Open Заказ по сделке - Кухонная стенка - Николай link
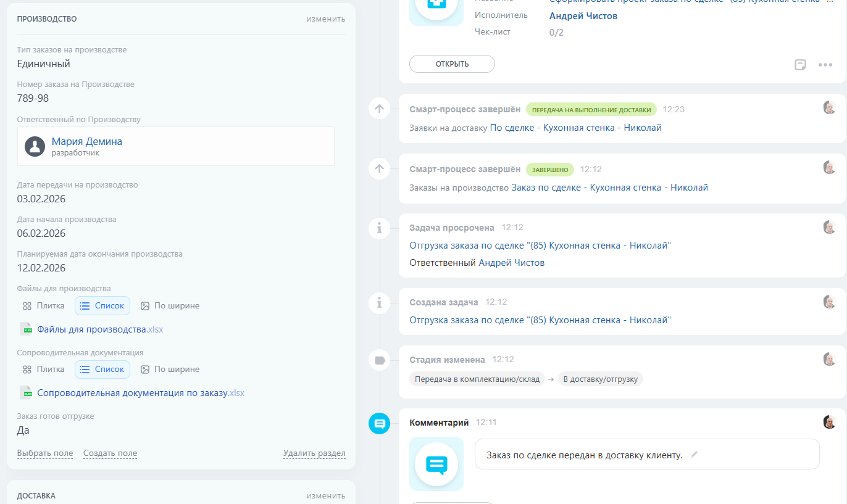Image resolution: width=847 pixels, height=504 pixels. 610,188
